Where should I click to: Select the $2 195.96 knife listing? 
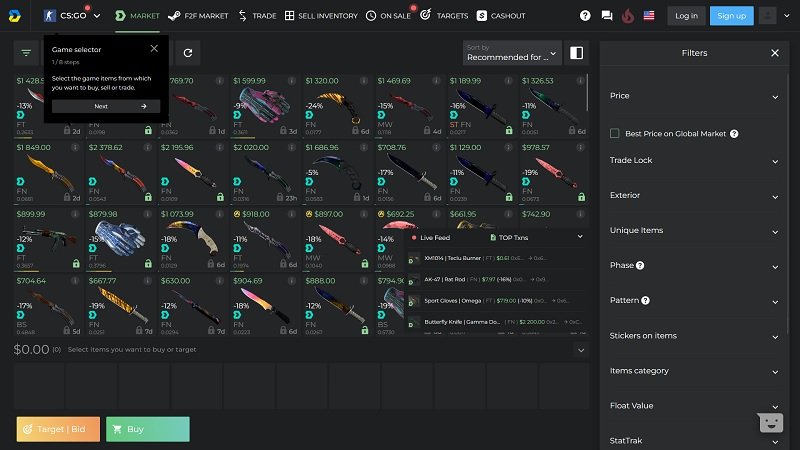[x=192, y=172]
